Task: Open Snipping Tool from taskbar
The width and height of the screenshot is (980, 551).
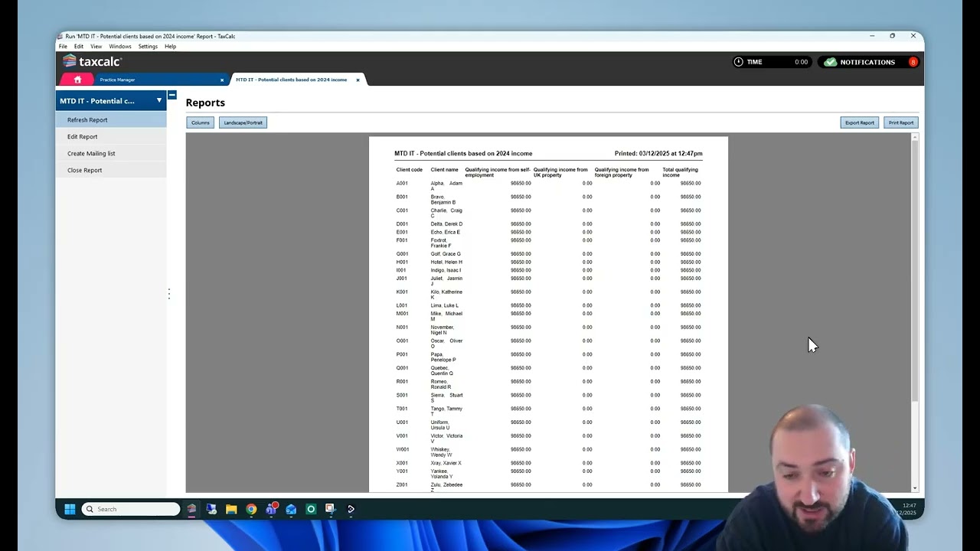Action: click(331, 509)
